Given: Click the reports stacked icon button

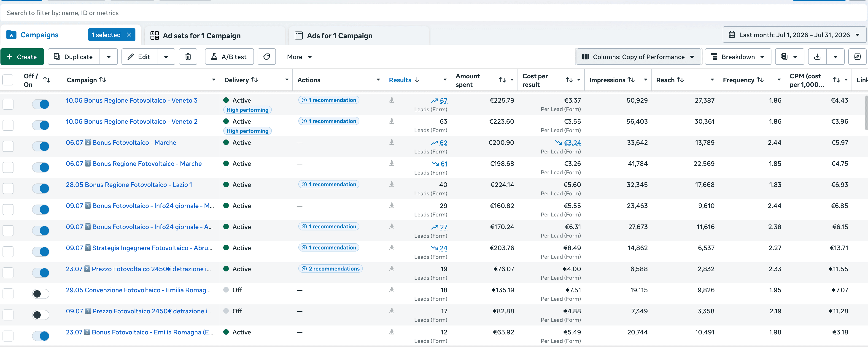Looking at the screenshot, I should [x=790, y=57].
